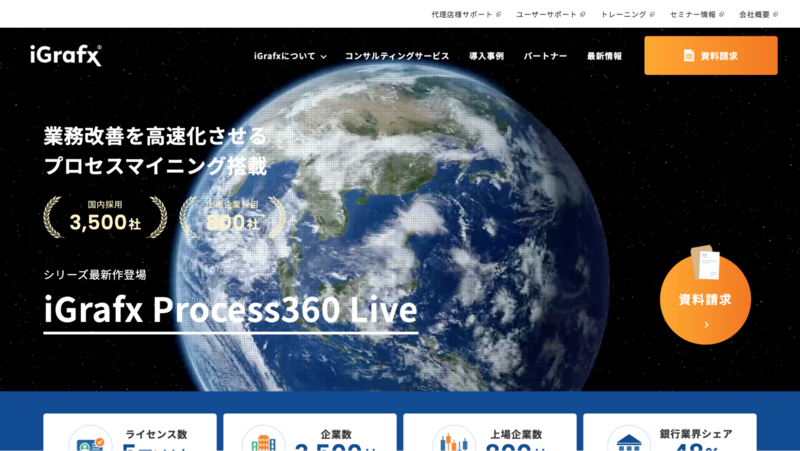The width and height of the screenshot is (800, 451).
Task: Click the arrow on round 資料請求 button
Action: click(x=705, y=324)
